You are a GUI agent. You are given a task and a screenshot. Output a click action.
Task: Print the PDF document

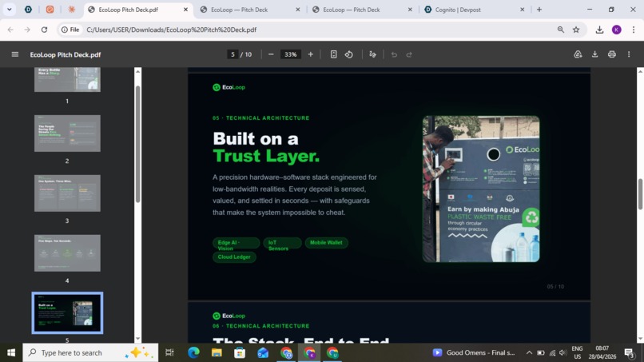click(611, 54)
